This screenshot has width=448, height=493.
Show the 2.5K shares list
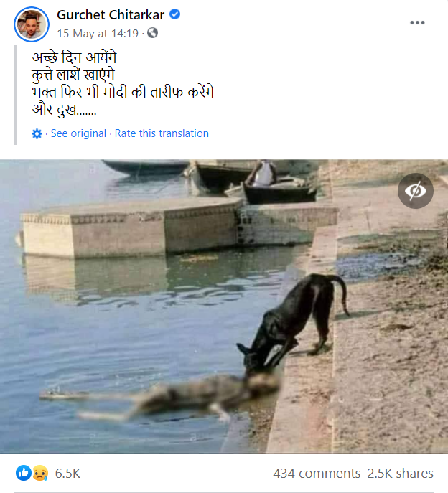pyautogui.click(x=401, y=474)
